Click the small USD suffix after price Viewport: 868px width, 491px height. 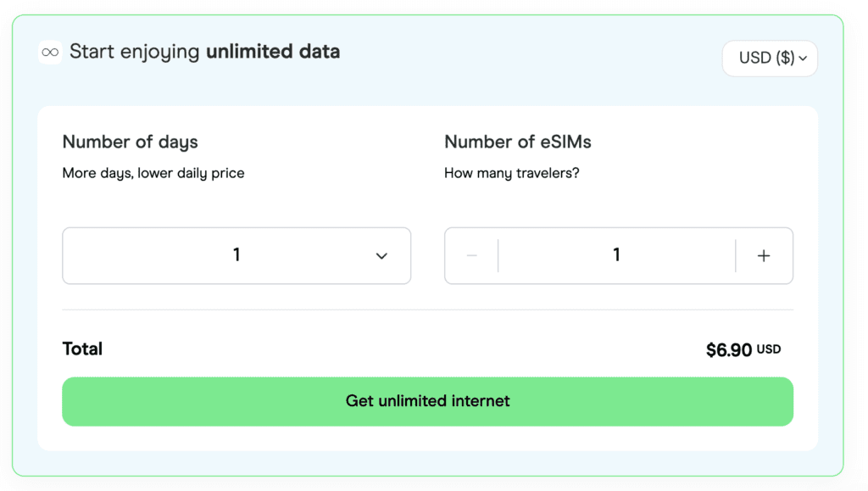pos(769,349)
